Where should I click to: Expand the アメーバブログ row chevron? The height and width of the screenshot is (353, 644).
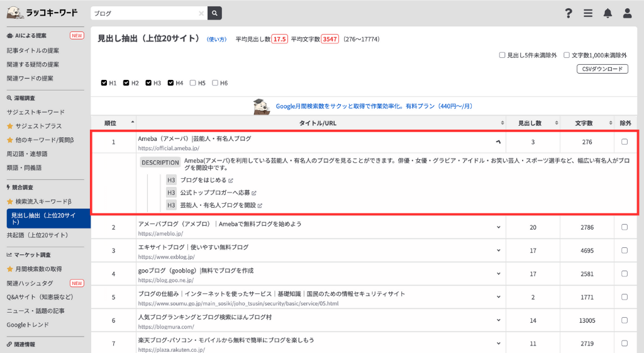pos(498,227)
